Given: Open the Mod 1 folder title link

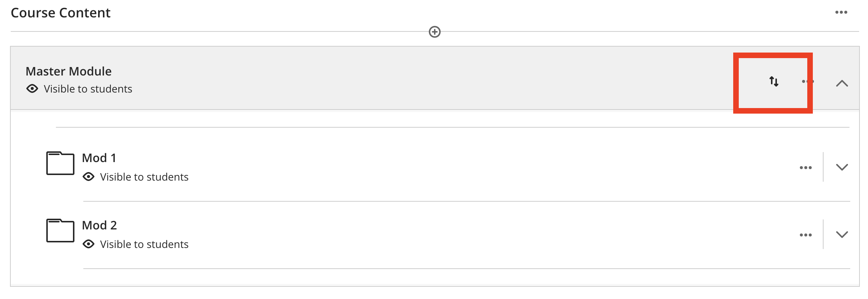Looking at the screenshot, I should click(x=99, y=158).
